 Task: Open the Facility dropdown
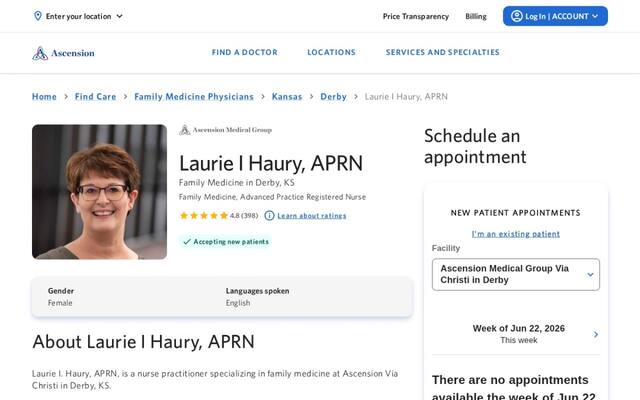tap(516, 274)
